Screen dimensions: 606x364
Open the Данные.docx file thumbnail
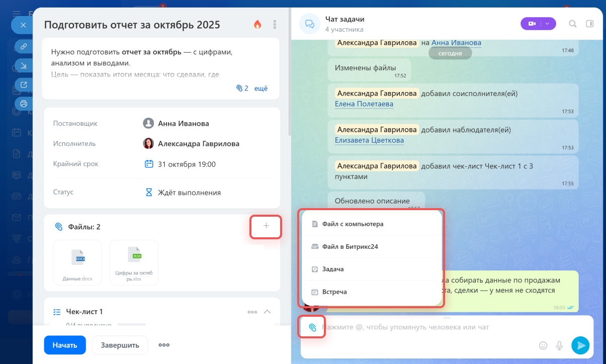click(x=77, y=262)
